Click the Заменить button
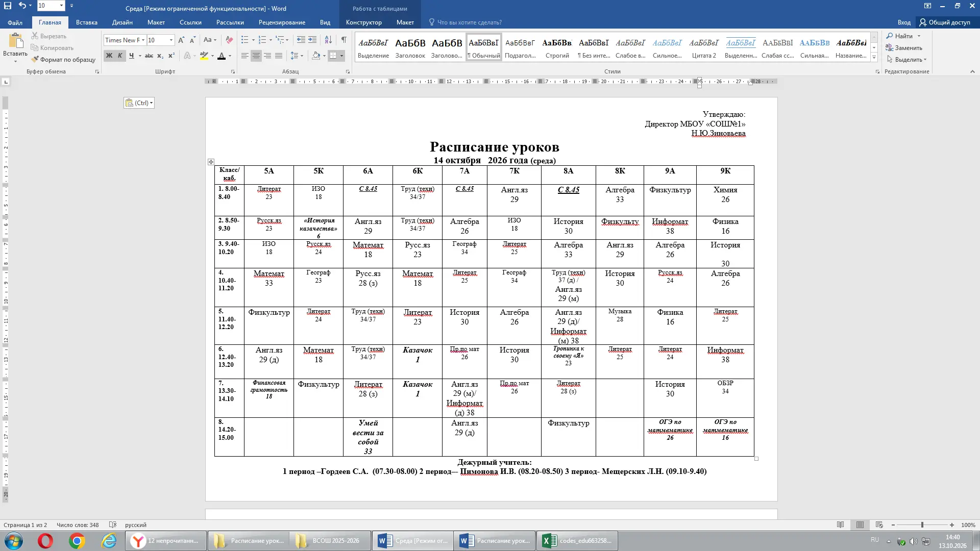Screen dimensions: 980x551 [x=904, y=48]
